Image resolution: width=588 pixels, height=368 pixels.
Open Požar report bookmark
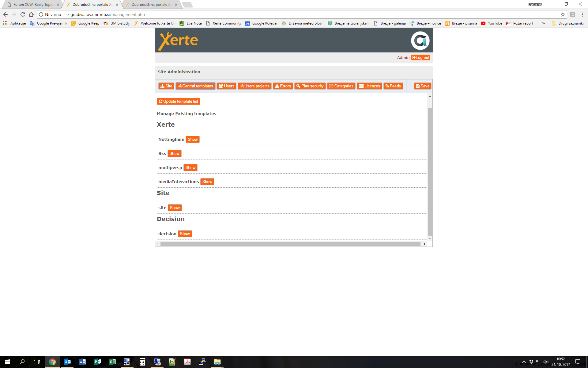click(519, 23)
